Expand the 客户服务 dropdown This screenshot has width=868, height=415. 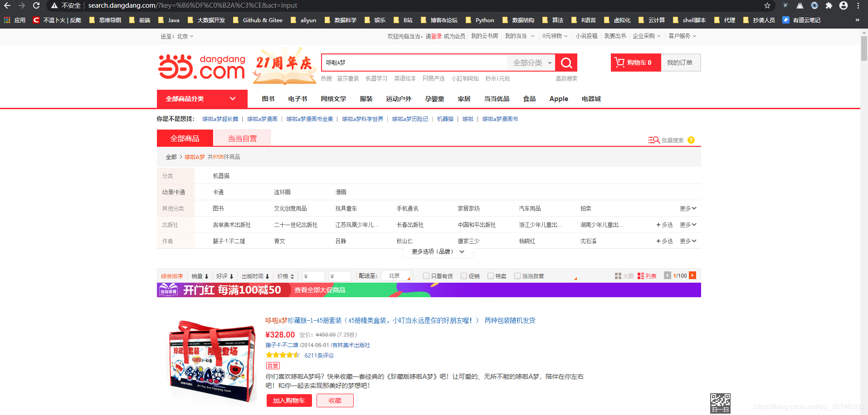pos(683,36)
